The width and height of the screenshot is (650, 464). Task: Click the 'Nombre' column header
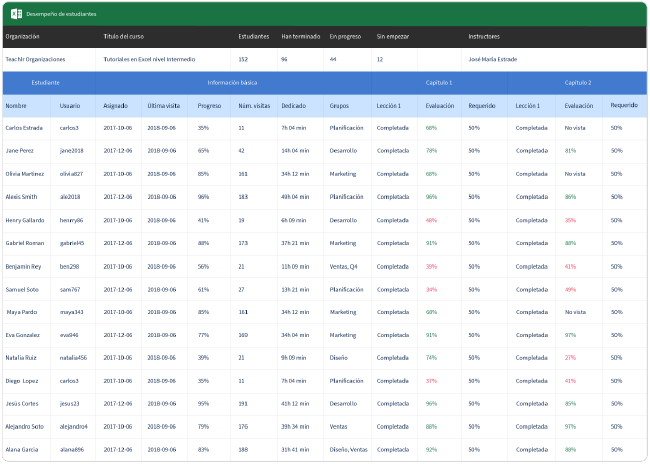16,106
